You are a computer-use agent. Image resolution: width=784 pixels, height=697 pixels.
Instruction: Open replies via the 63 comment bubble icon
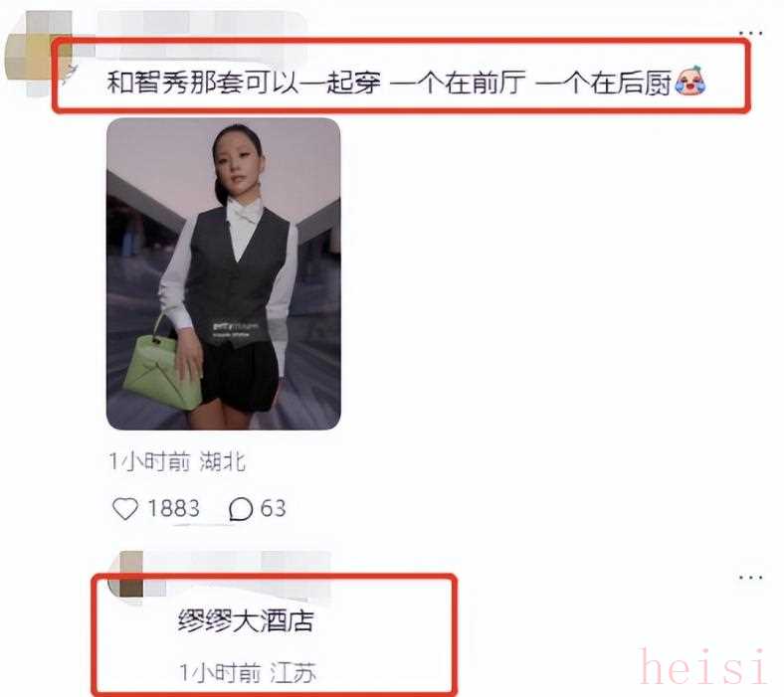[x=240, y=509]
